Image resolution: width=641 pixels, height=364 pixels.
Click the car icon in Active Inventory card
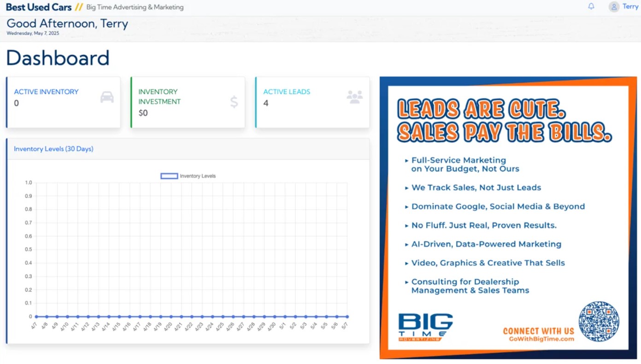pyautogui.click(x=107, y=97)
